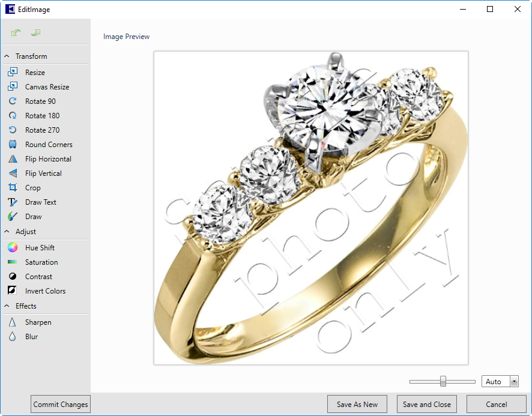The width and height of the screenshot is (532, 416).
Task: Open the Draw Text tool icon
Action: pos(13,202)
